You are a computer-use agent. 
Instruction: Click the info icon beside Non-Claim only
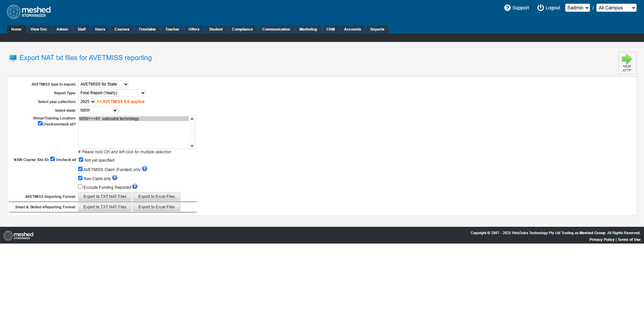pyautogui.click(x=115, y=178)
